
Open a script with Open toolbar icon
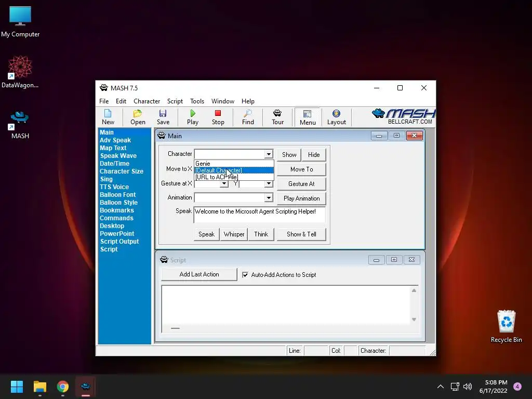(138, 117)
